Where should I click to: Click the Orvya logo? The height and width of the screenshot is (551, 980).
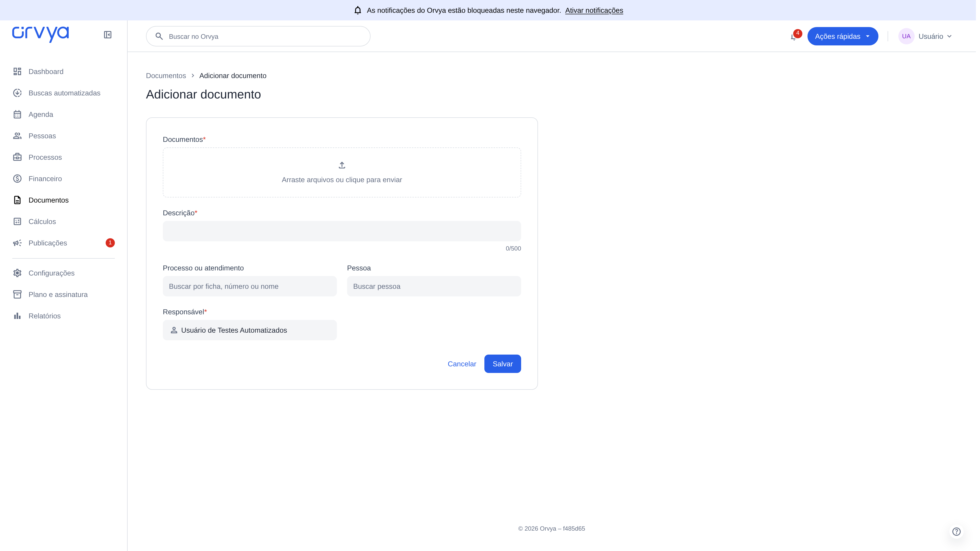[x=40, y=34]
